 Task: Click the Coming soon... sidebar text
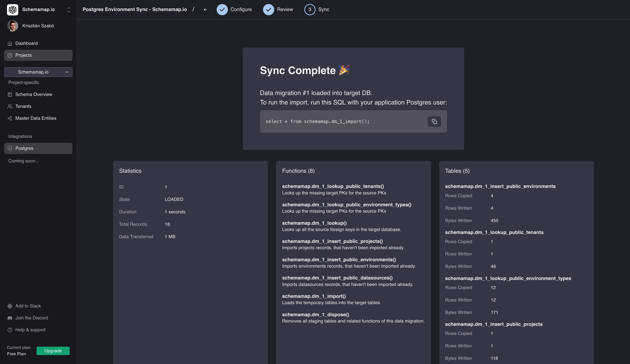[x=23, y=161]
